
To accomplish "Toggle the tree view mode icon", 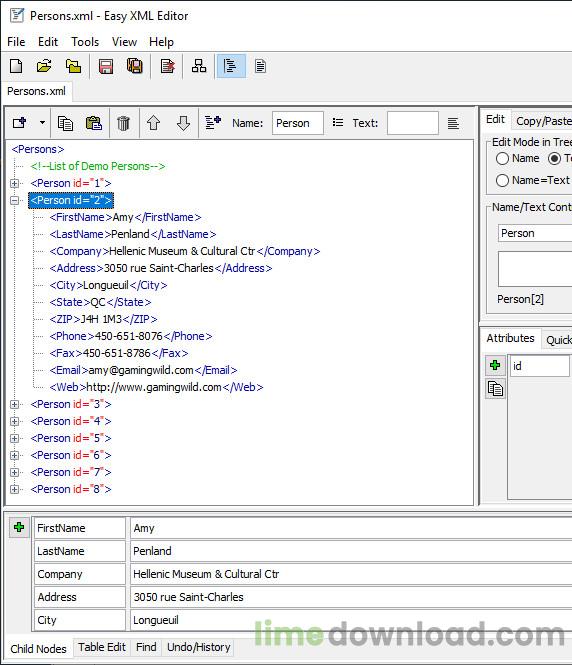I will pos(231,66).
